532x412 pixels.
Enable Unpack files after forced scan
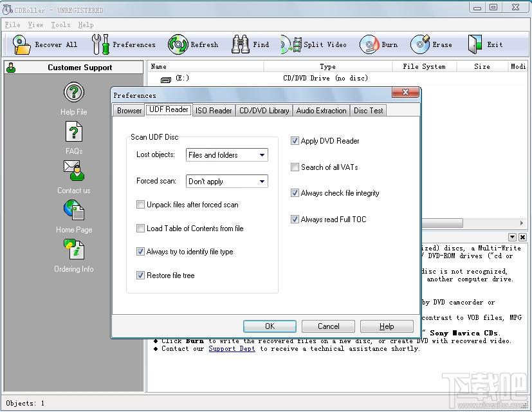140,205
